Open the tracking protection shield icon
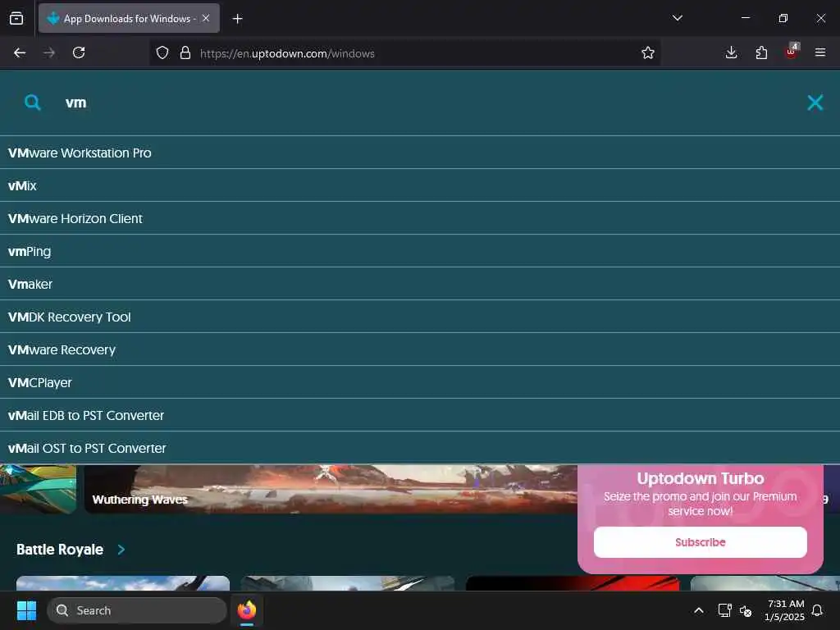 point(162,52)
